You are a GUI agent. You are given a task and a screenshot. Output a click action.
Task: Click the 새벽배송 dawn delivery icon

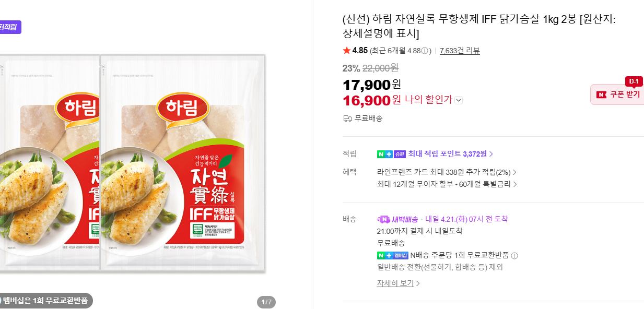[x=384, y=219]
